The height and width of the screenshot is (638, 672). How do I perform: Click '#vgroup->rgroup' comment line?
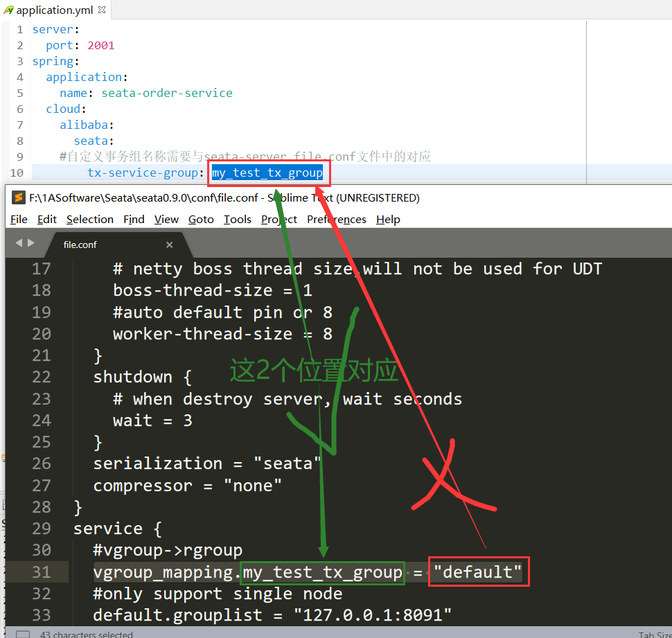(168, 550)
